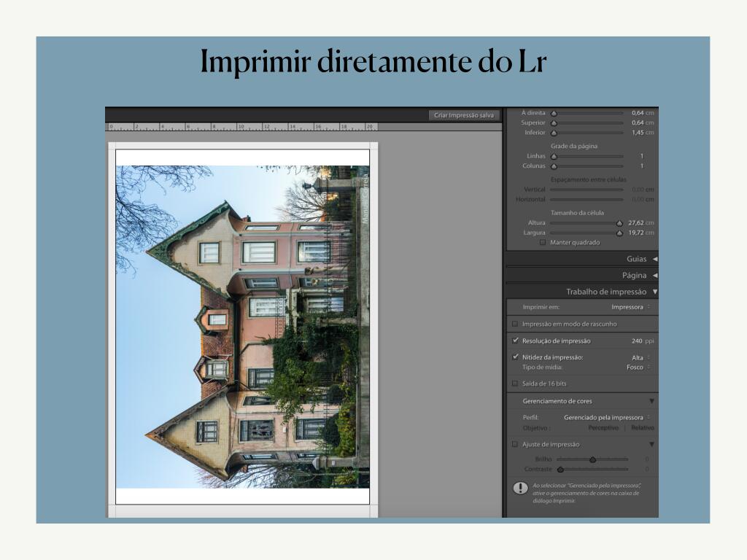Enable Impressão em modo de rascunho
The width and height of the screenshot is (747, 560).
[515, 324]
